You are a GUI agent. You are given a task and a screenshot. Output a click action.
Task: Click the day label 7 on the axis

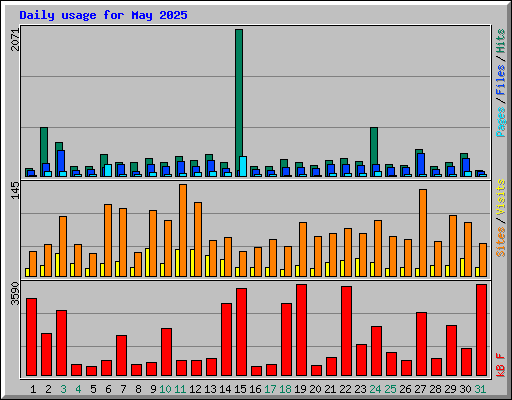(x=123, y=389)
